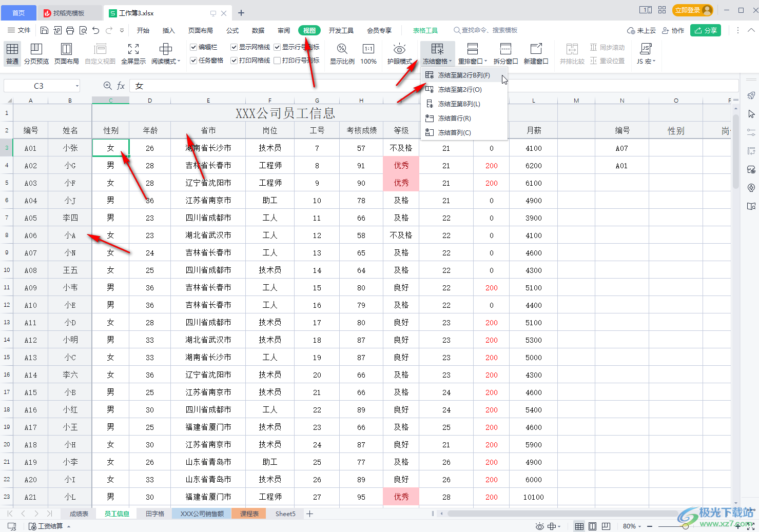Image resolution: width=759 pixels, height=532 pixels.
Task: Collapse the ribbon with chevron
Action: click(751, 30)
